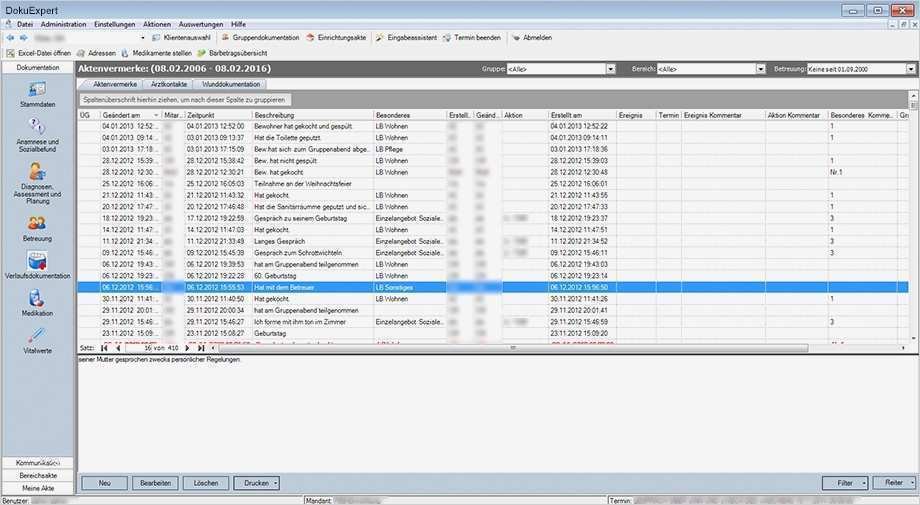Open Diagnosen, Assessment und Planung
This screenshot has height=505, width=920.
point(37,183)
